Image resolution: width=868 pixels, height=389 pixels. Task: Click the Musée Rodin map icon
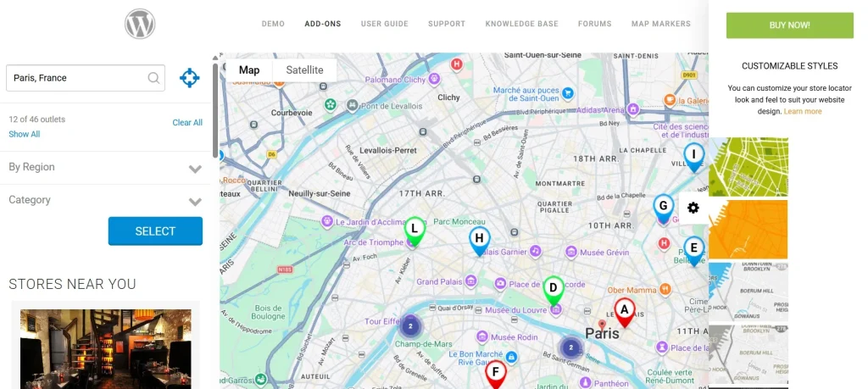[x=482, y=336]
